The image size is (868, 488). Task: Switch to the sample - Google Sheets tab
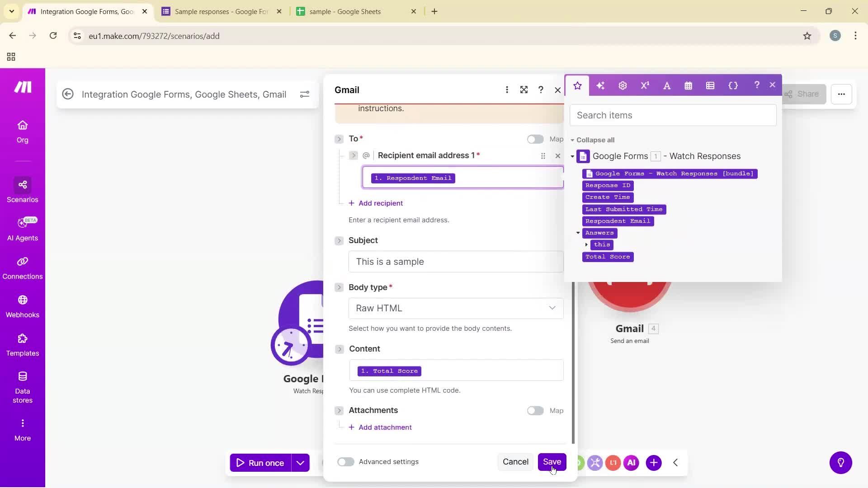(x=345, y=11)
